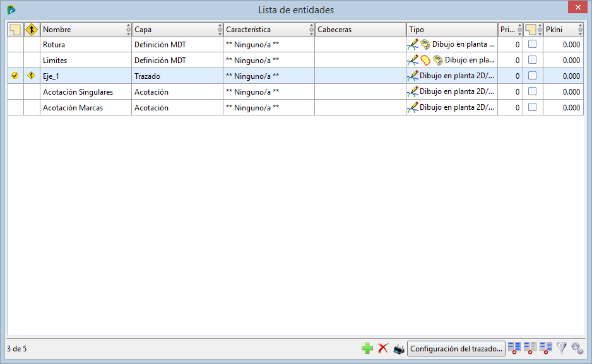Viewport: 592px width, 364px height.
Task: Tick the checkbox in Acotación Marcas row
Action: coord(532,107)
